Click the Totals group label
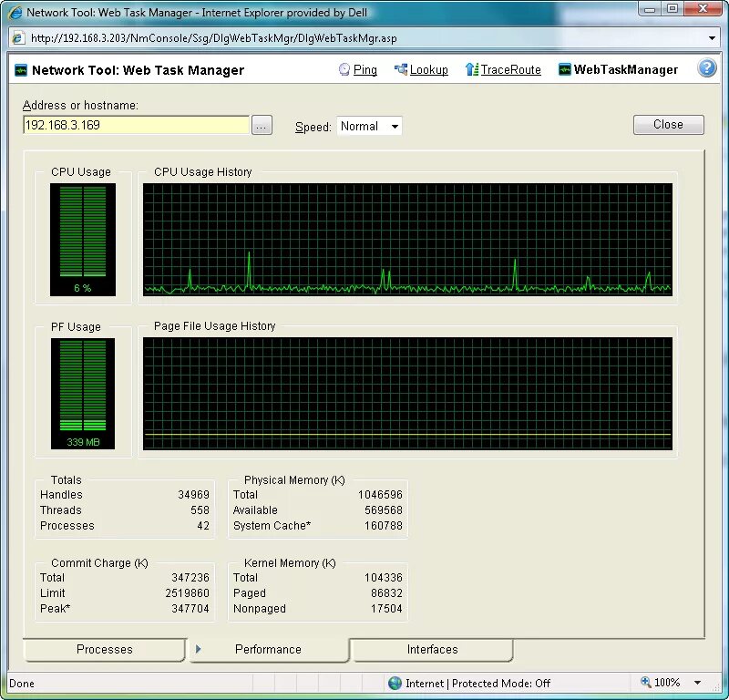The image size is (729, 700). pyautogui.click(x=66, y=480)
